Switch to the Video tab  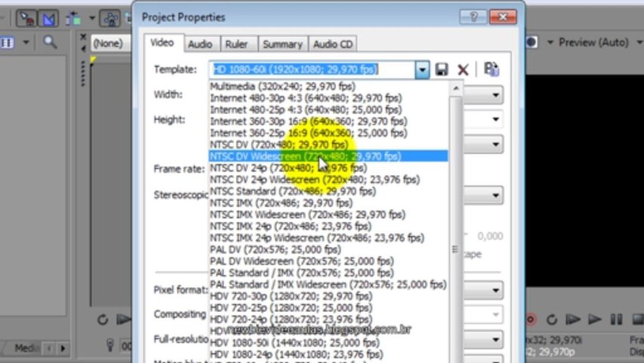162,43
